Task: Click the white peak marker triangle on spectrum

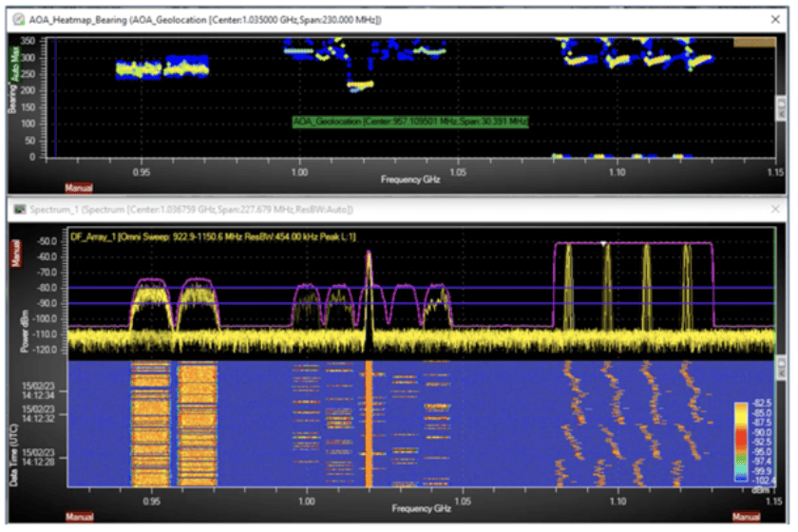Action: point(604,243)
